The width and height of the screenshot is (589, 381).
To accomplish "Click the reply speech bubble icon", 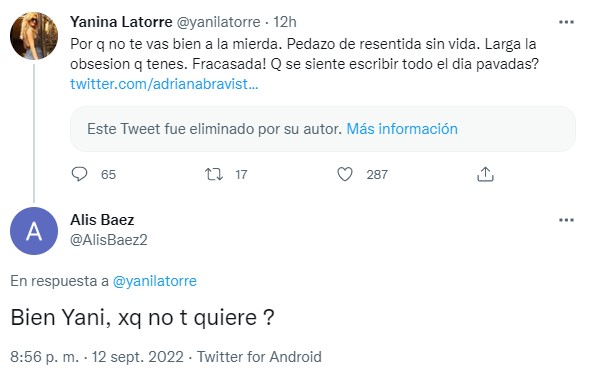I will (79, 174).
